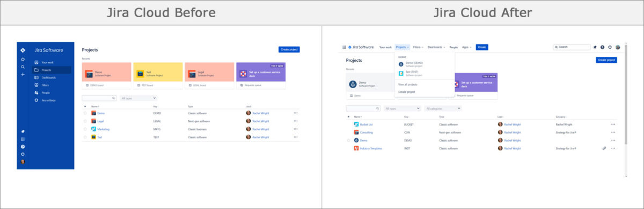644x209 pixels.
Task: Click the profile avatar in After top bar
Action: (618, 47)
